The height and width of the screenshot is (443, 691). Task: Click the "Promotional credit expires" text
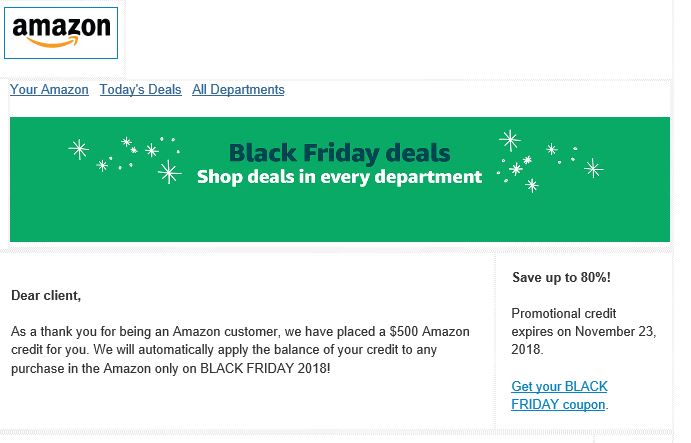(566, 313)
